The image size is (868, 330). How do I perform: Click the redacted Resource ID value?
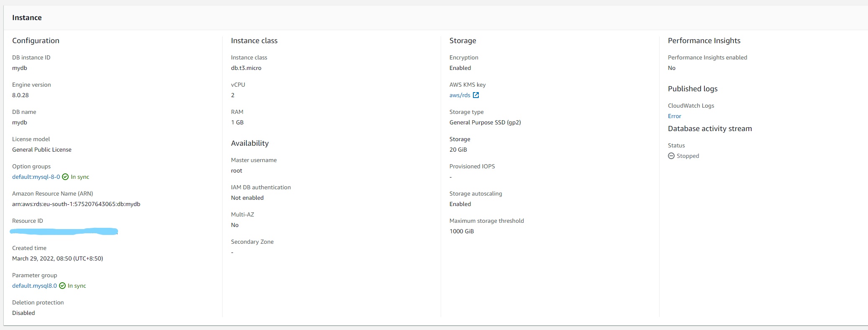click(64, 231)
